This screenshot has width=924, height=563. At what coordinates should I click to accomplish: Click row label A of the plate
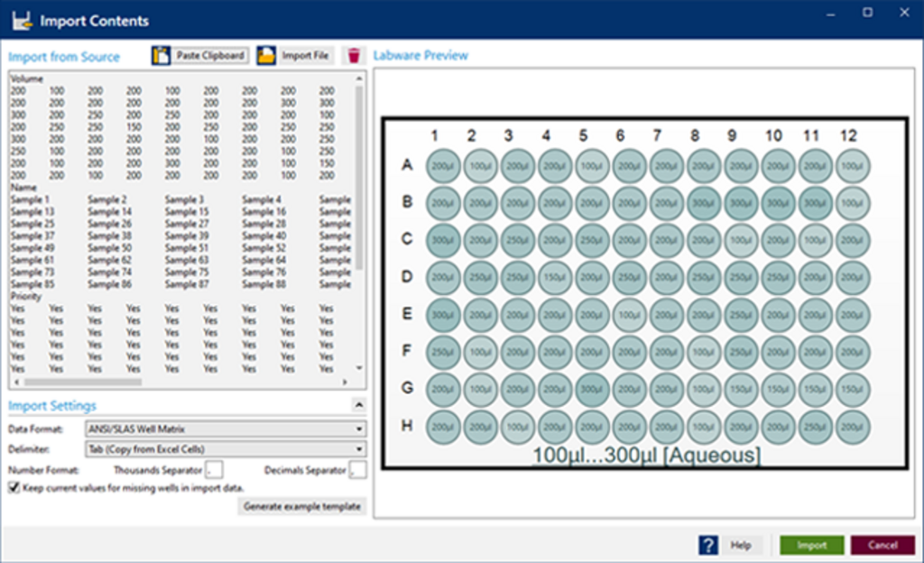[x=407, y=164]
